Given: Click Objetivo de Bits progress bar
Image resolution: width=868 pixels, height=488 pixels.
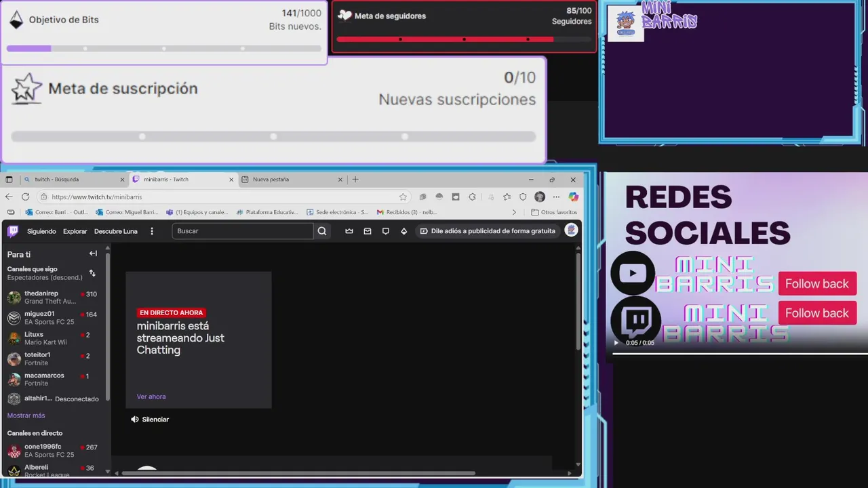Looking at the screenshot, I should click(164, 49).
